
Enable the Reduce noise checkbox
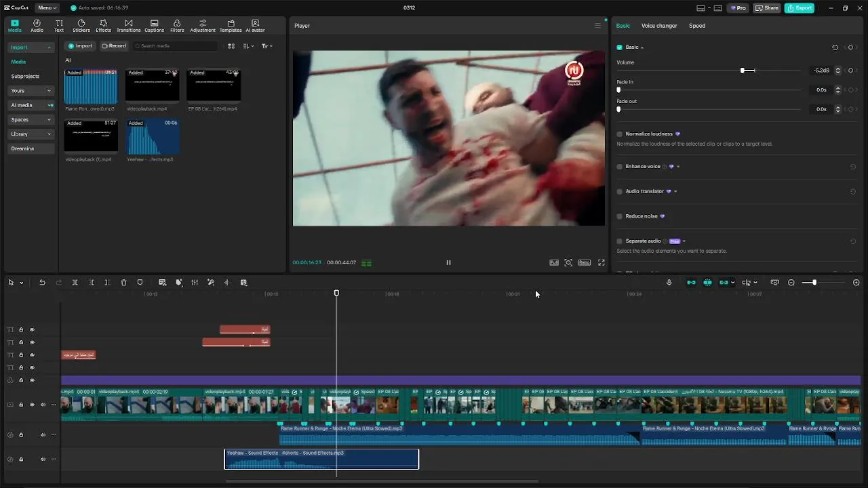pyautogui.click(x=620, y=216)
